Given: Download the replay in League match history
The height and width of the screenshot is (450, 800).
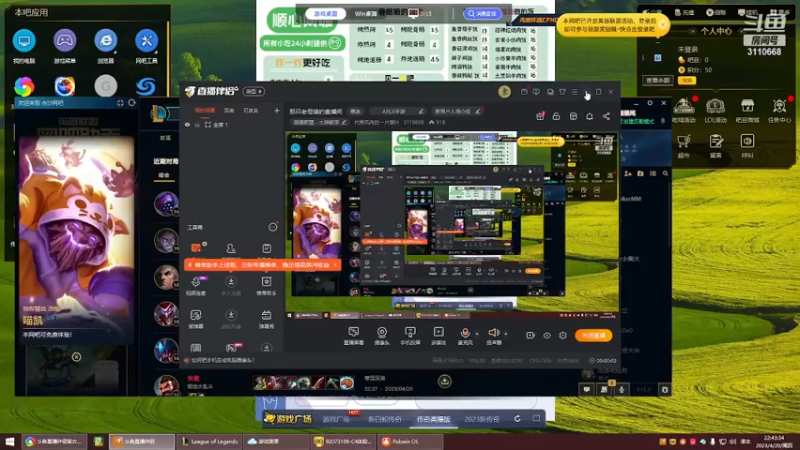Looking at the screenshot, I should (x=444, y=381).
